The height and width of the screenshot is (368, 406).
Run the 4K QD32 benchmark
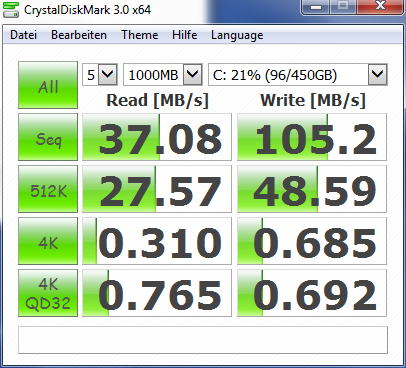point(48,293)
